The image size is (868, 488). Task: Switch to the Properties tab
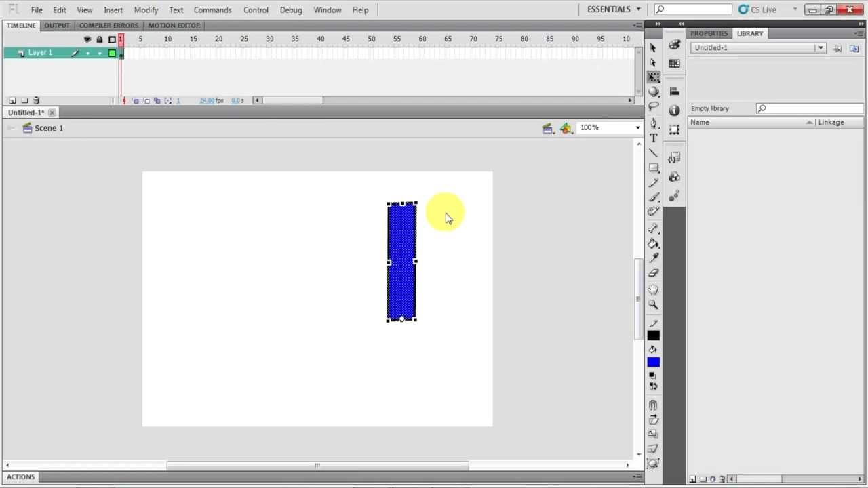click(x=709, y=33)
